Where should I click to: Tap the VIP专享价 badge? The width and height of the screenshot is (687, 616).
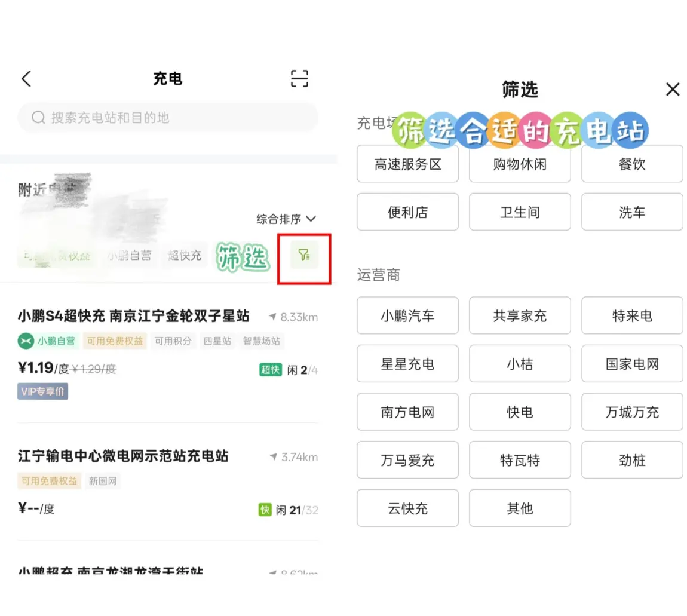pos(43,391)
